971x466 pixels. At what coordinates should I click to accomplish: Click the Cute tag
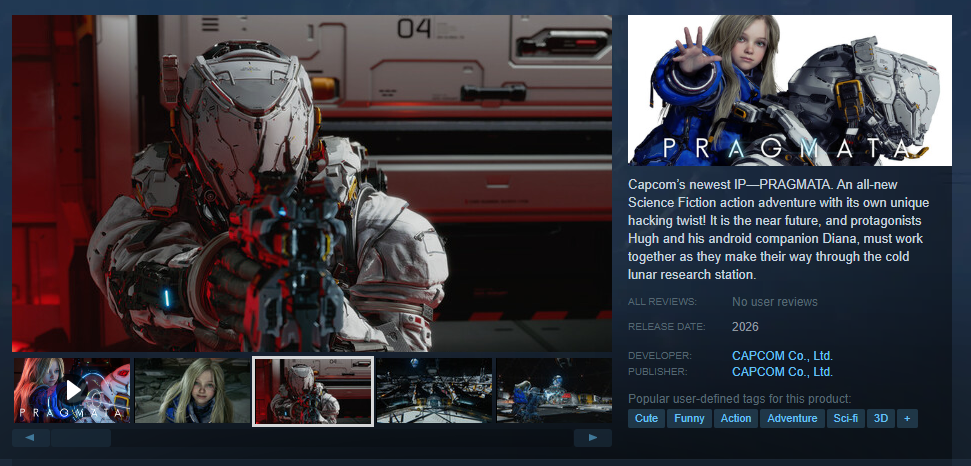(x=646, y=418)
